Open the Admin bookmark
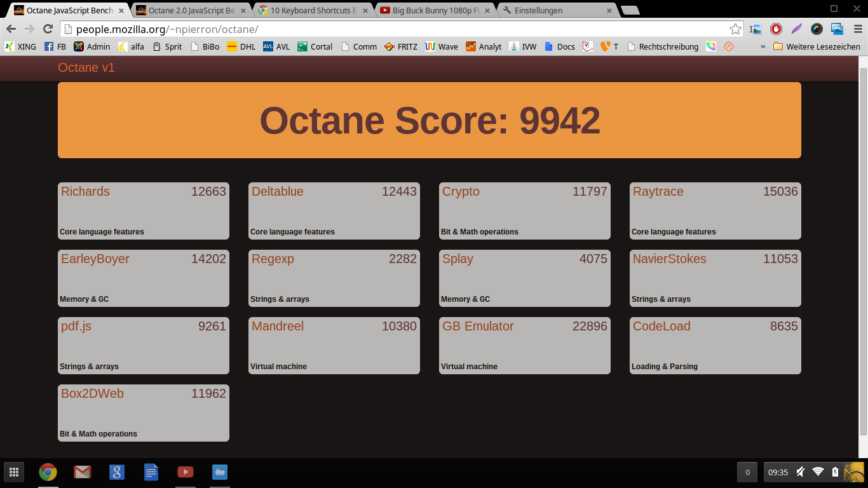 coord(92,46)
